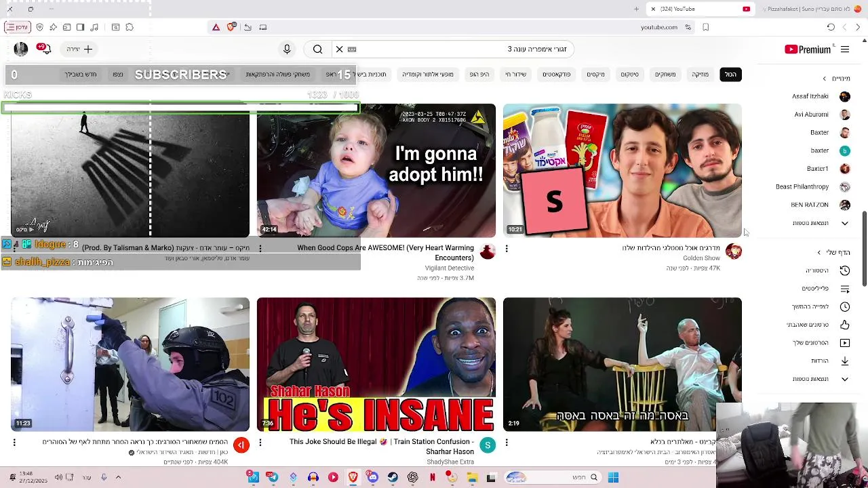The height and width of the screenshot is (488, 868).
Task: Clear the search box text
Action: (340, 49)
